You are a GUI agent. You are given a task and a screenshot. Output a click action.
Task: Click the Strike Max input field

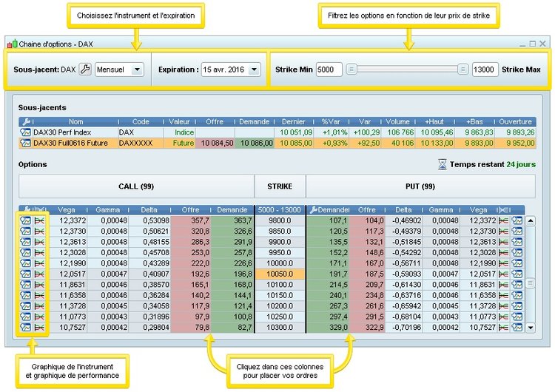click(485, 70)
